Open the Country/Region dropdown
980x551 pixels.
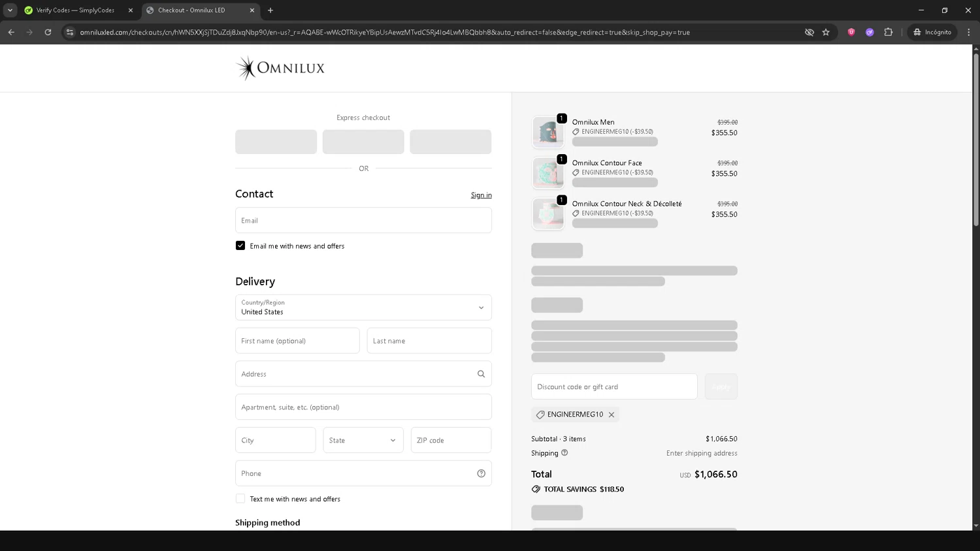[x=363, y=307]
